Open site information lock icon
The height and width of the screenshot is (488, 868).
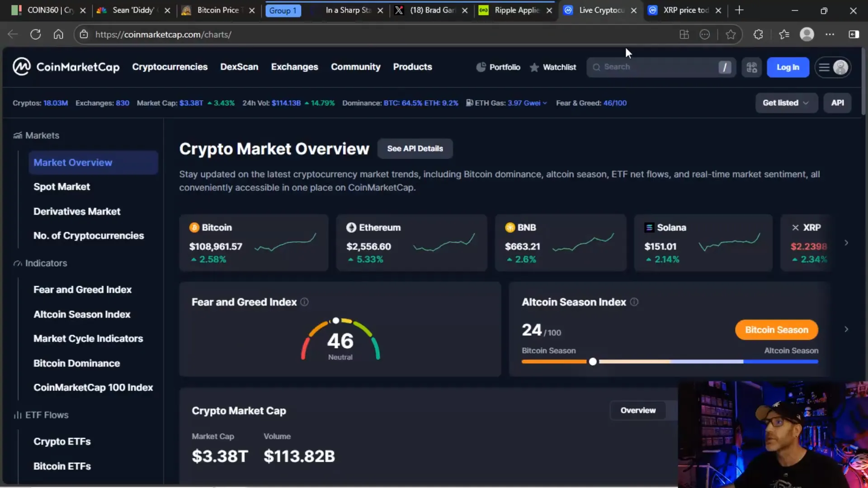coord(83,34)
